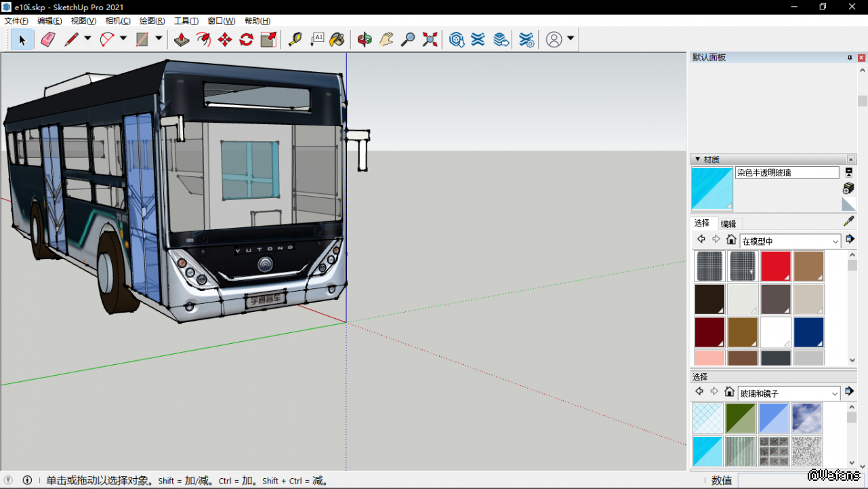Click the Zoom Extents tool
This screenshot has height=489, width=868.
coord(430,39)
